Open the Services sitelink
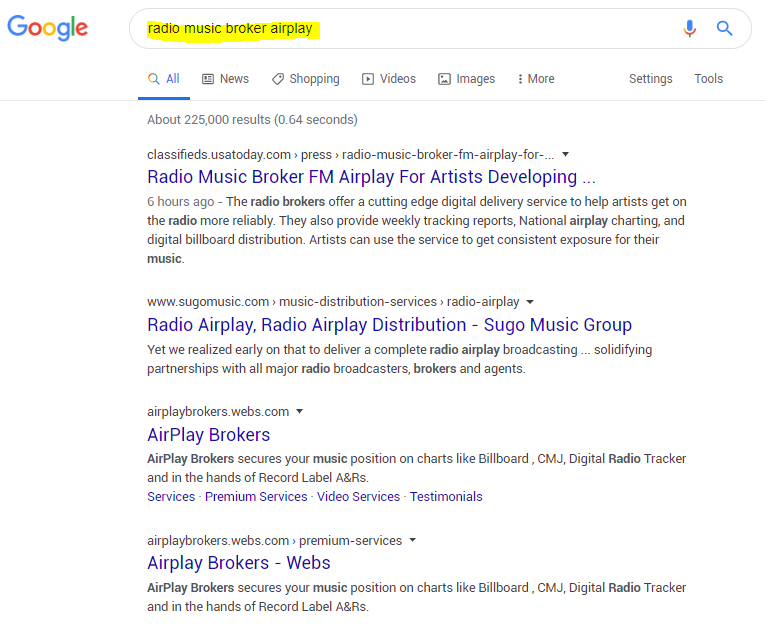766x632 pixels. [171, 497]
